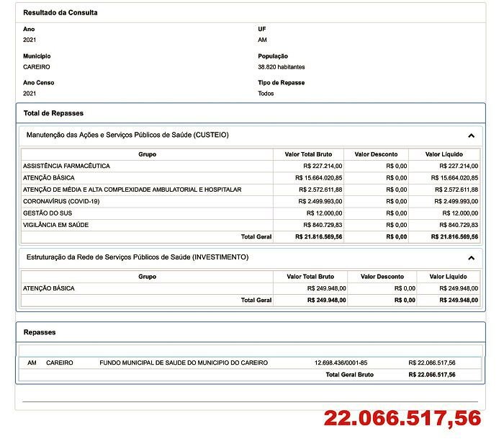The image size is (504, 444).
Task: Click the 'Manutenção das Ações e Serviços' panel title
Action: click(x=127, y=135)
